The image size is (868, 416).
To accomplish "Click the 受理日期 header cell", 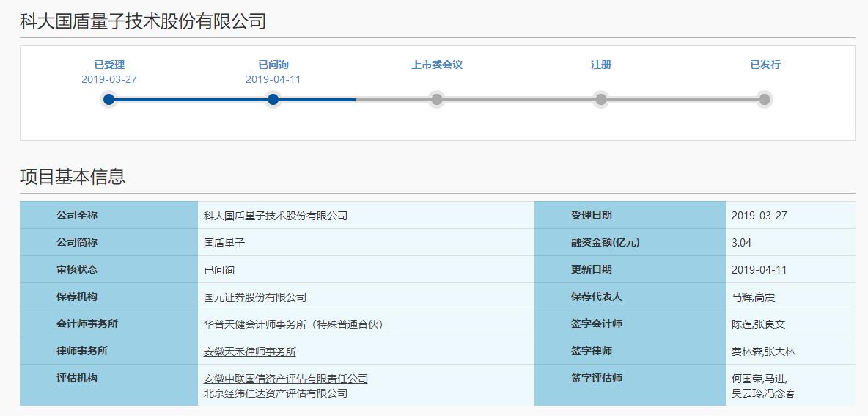I will pyautogui.click(x=630, y=215).
